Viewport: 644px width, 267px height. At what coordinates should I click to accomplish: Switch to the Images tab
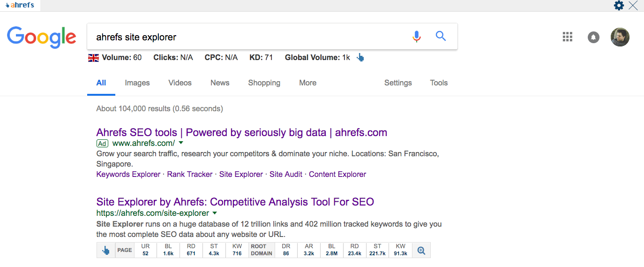click(137, 83)
